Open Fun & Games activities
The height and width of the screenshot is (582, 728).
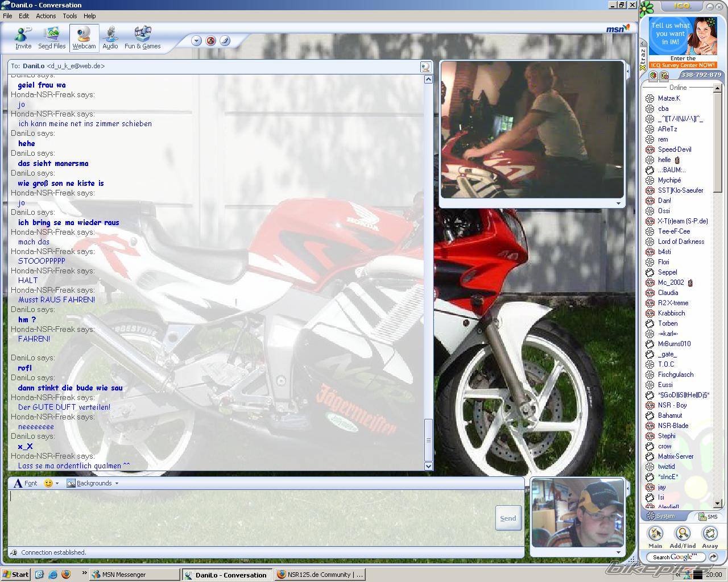(142, 38)
